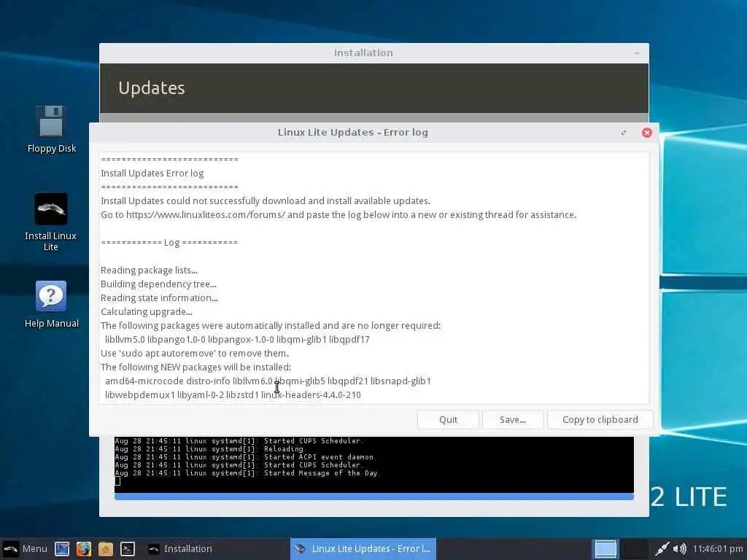Select the Linux Lite Updates taskbar entry
The image size is (747, 560).
click(363, 548)
